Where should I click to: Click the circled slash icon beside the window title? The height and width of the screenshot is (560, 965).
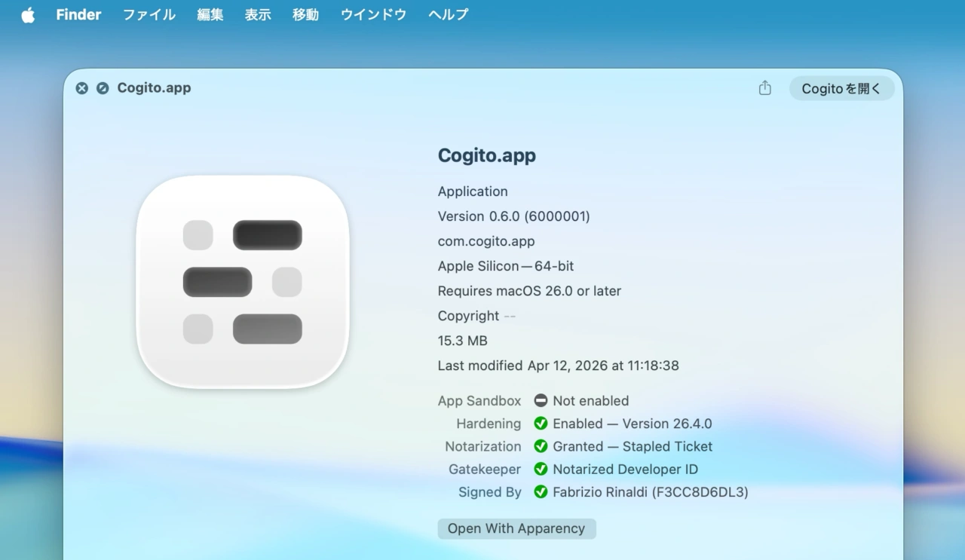click(x=103, y=88)
